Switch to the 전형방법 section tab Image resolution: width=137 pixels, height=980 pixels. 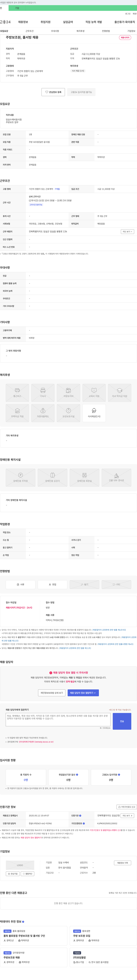pyautogui.click(x=106, y=31)
